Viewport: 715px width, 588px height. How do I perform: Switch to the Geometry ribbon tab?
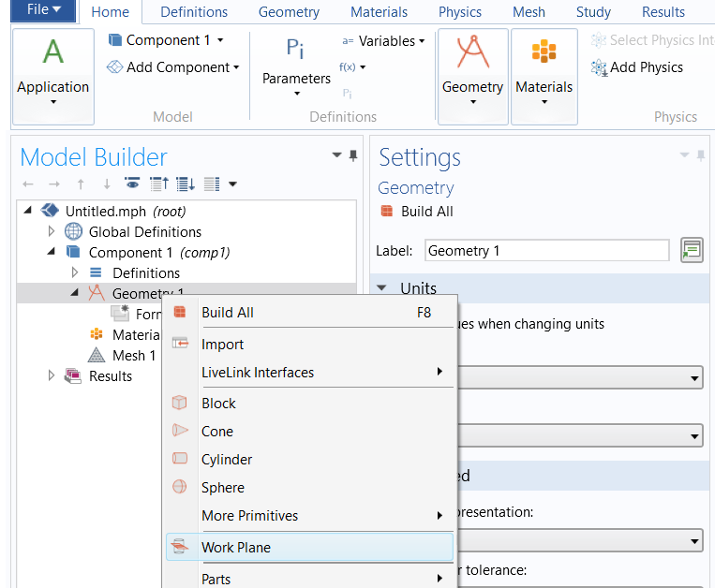pos(290,12)
